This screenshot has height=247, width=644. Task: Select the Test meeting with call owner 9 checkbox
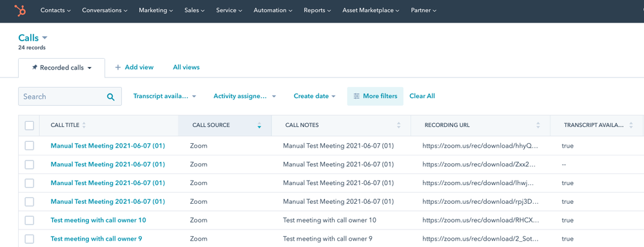(29, 239)
